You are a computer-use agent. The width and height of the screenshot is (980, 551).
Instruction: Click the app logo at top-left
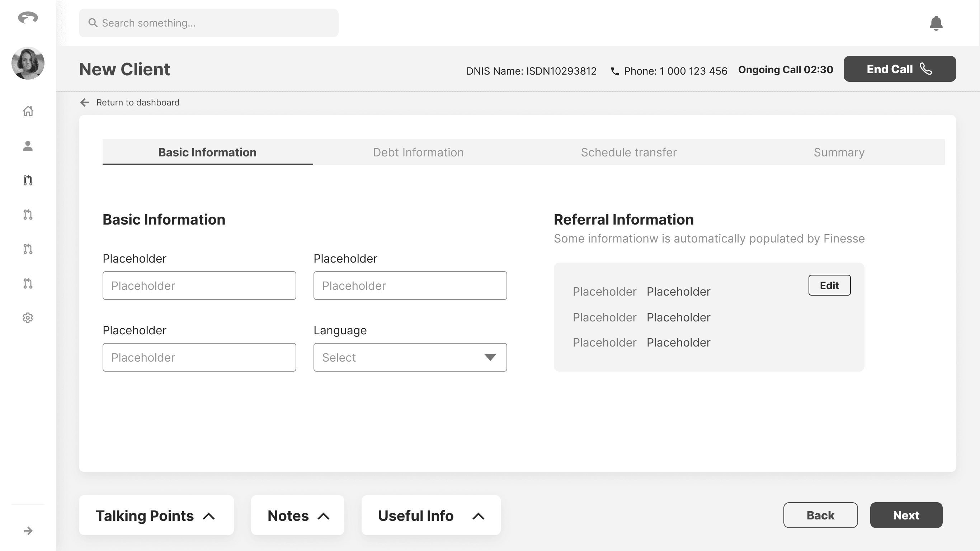28,18
